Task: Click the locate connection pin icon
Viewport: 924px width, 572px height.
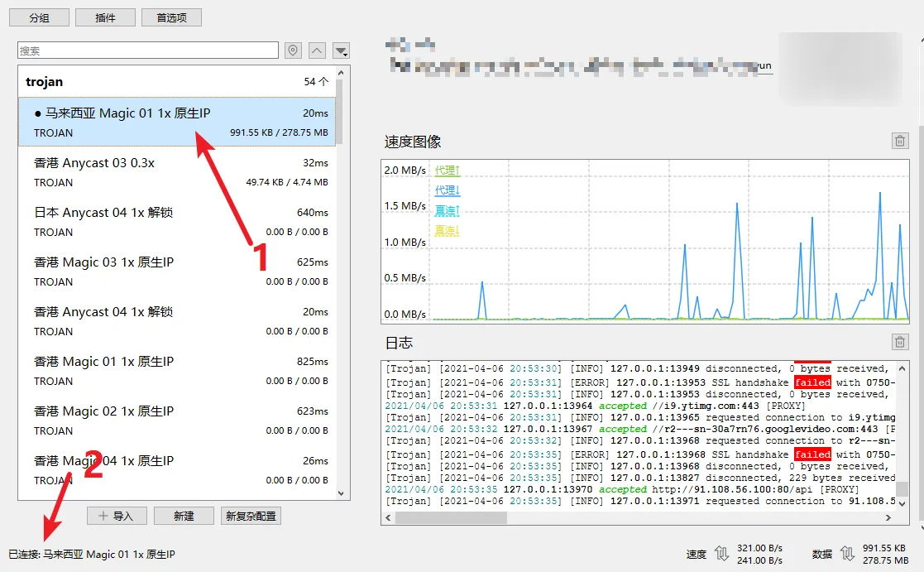Action: pyautogui.click(x=293, y=51)
